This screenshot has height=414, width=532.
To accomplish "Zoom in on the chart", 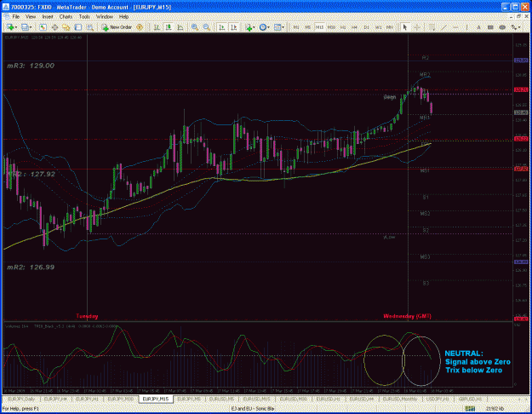I will click(195, 27).
